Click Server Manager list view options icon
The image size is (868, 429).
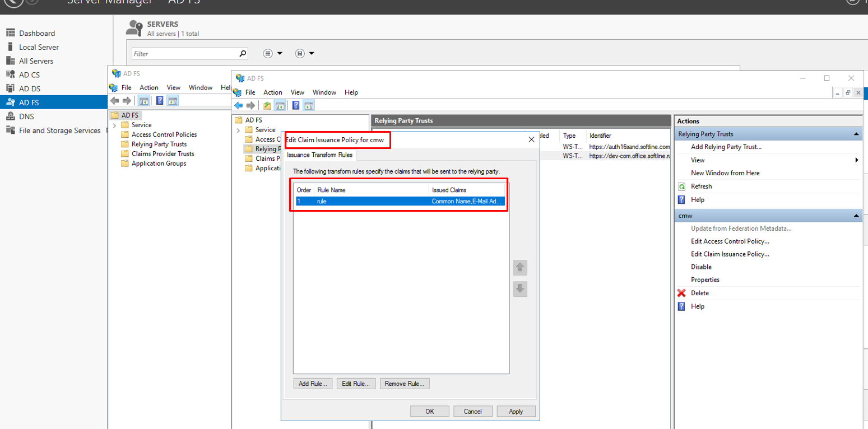268,54
